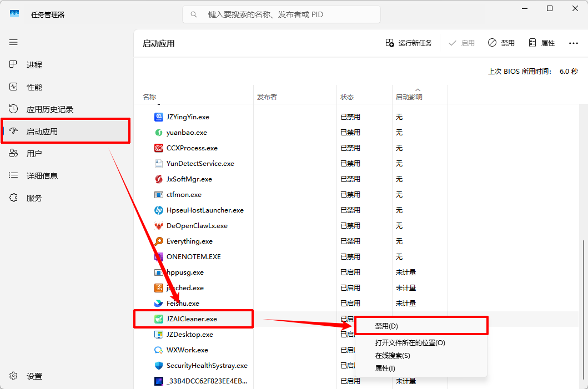Select the 启动应用 sidebar item

(66, 131)
